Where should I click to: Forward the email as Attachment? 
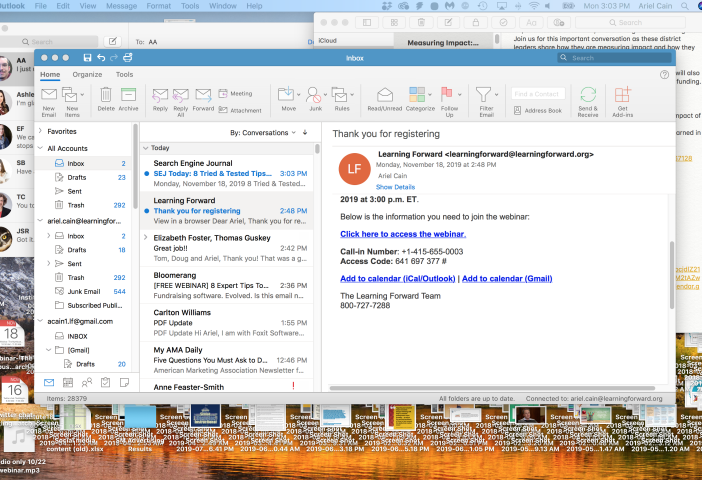240,110
